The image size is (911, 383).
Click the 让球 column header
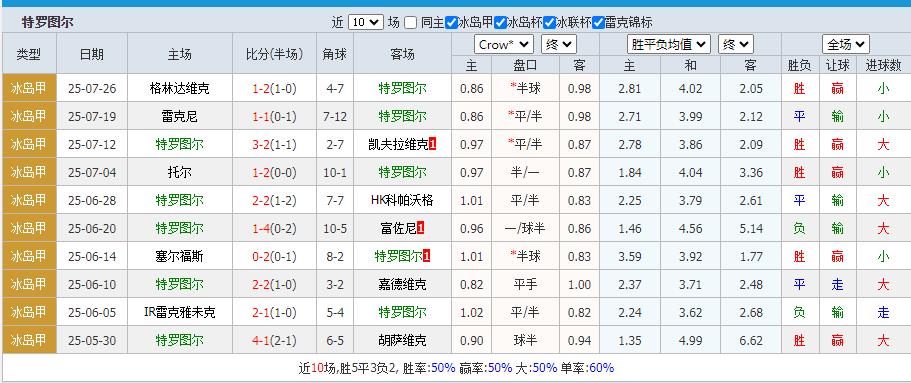click(837, 66)
